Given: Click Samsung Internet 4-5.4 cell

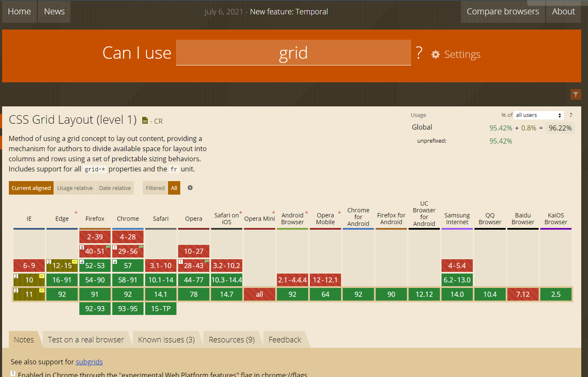Looking at the screenshot, I should pyautogui.click(x=457, y=266).
